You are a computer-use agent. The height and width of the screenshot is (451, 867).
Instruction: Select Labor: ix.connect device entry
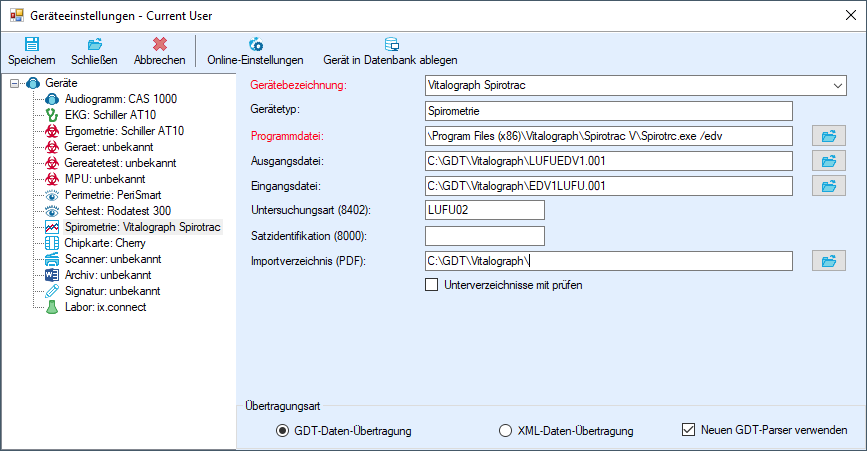click(x=106, y=307)
